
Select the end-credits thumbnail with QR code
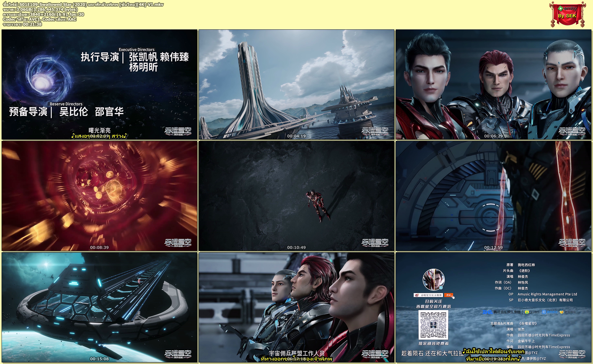(494, 307)
